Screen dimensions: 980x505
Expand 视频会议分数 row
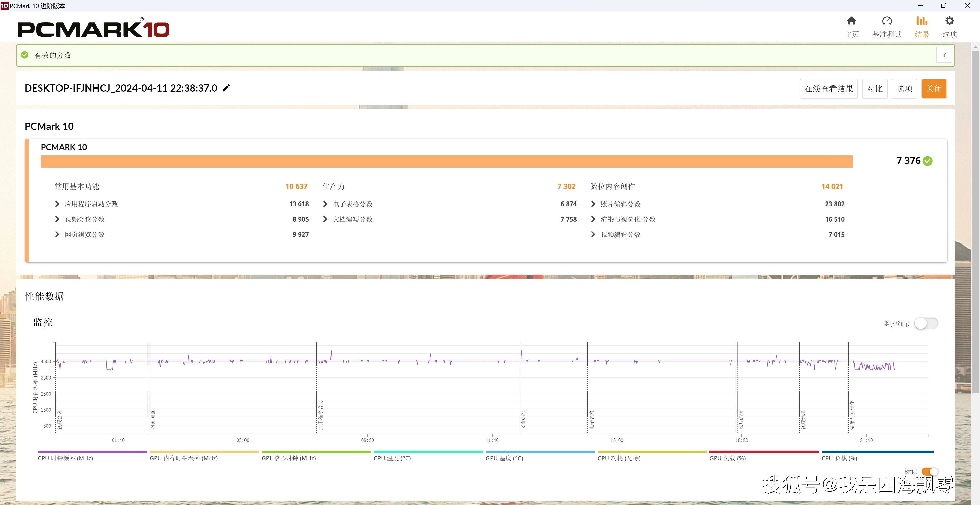[x=57, y=219]
